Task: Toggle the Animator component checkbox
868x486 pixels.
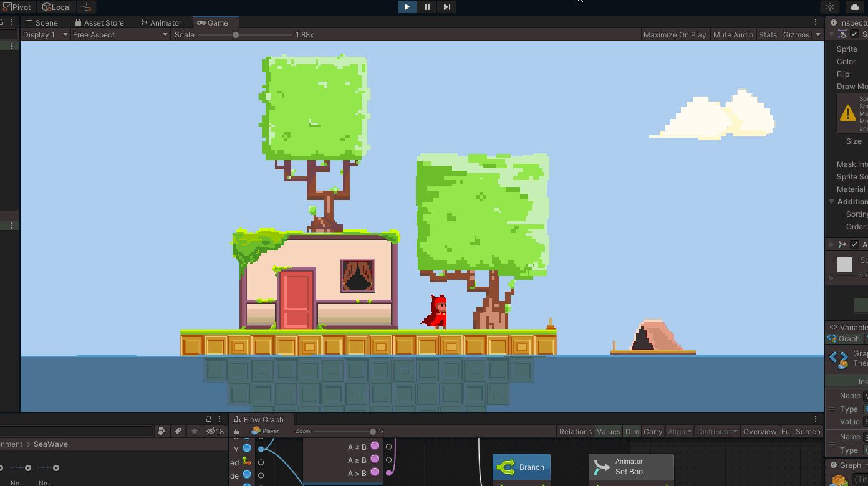Action: 854,244
